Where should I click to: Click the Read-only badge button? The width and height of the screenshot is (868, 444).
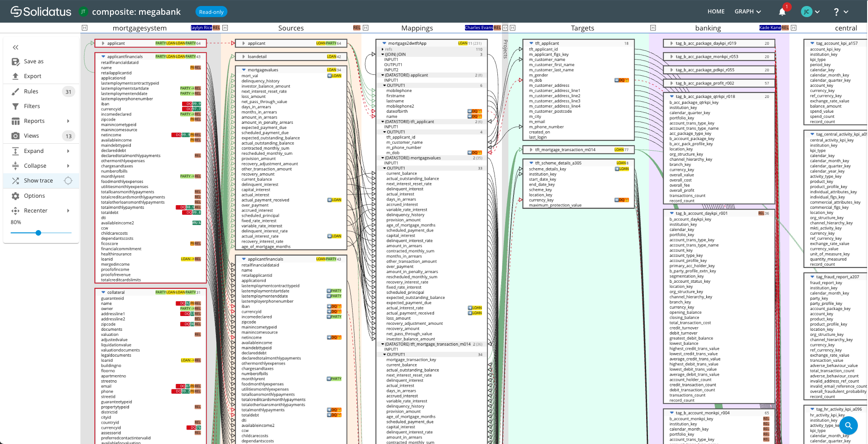click(211, 12)
